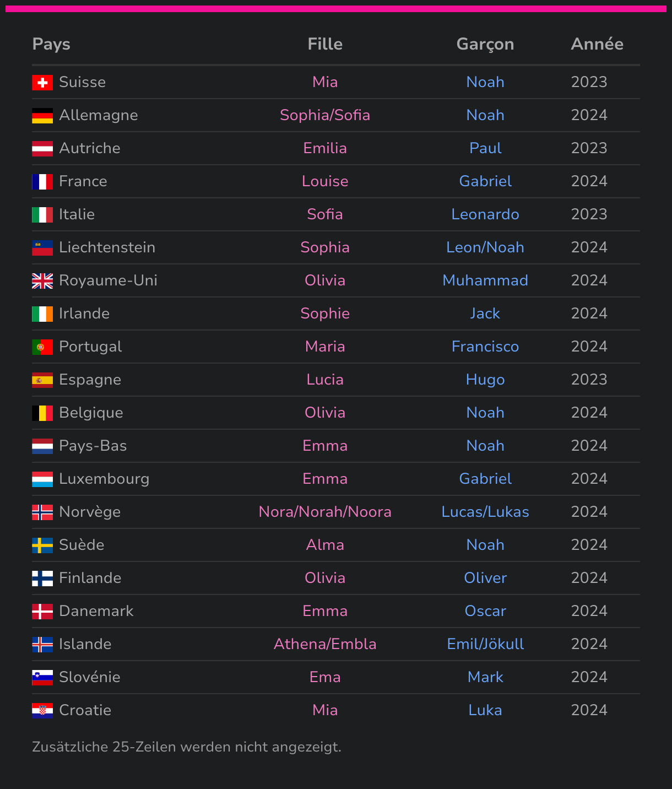Click the Portugal flag icon
The width and height of the screenshot is (672, 789).
42,347
